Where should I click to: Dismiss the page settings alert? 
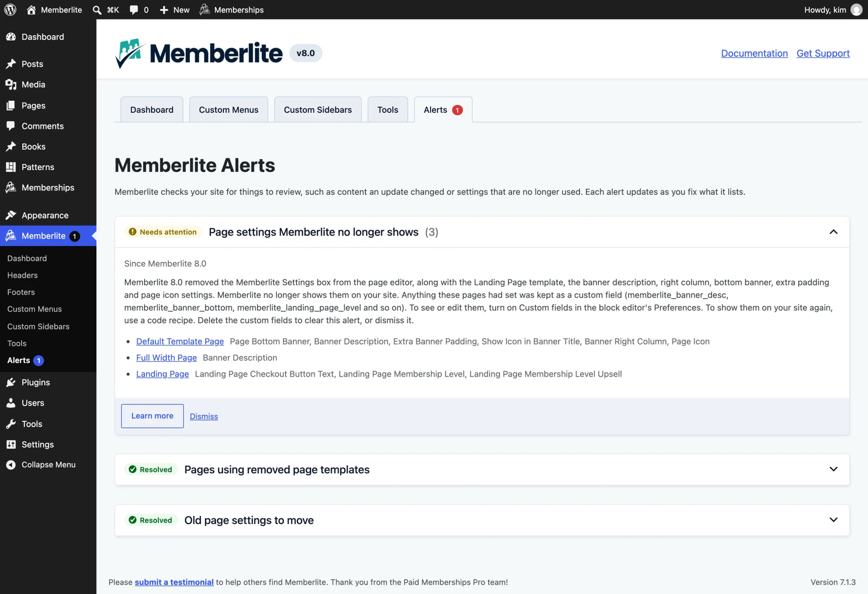[204, 416]
